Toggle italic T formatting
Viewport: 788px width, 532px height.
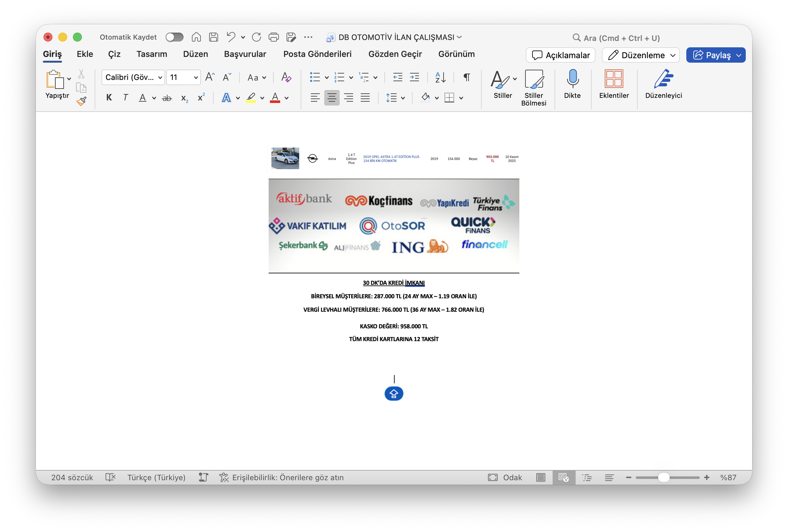click(x=125, y=98)
